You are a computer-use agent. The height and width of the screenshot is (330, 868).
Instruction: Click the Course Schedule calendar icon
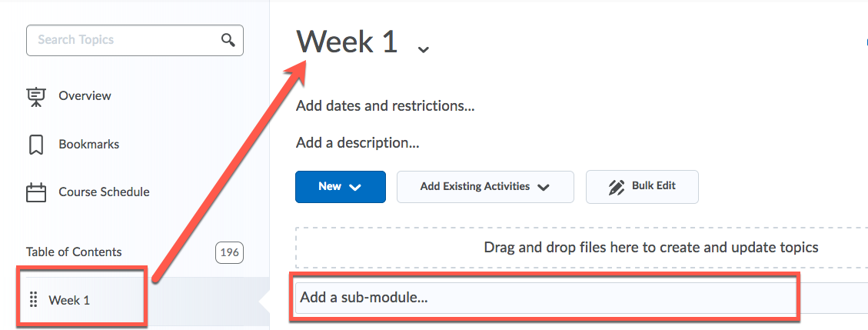(36, 192)
